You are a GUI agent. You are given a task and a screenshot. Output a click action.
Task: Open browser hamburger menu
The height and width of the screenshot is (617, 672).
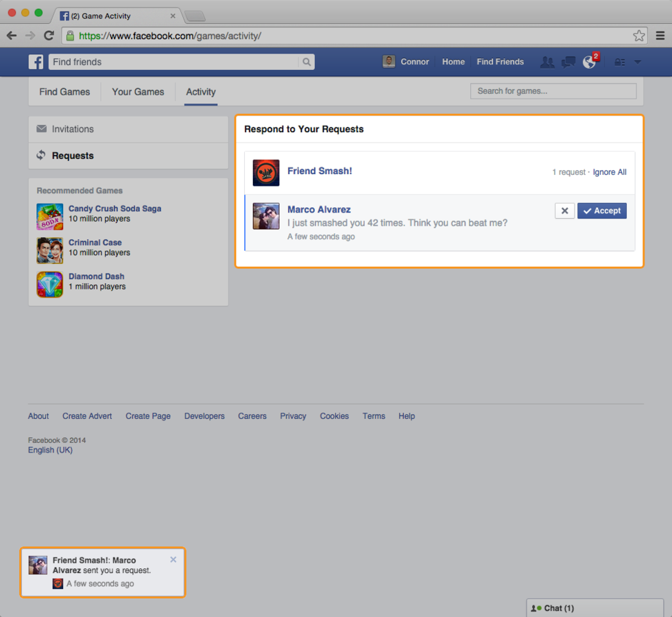tap(660, 36)
